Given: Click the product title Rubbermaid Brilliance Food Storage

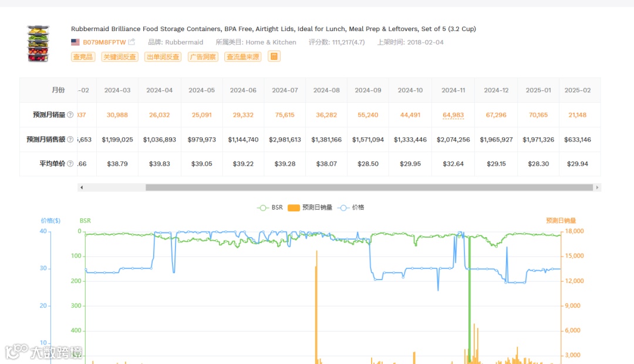Looking at the screenshot, I should pos(274,29).
